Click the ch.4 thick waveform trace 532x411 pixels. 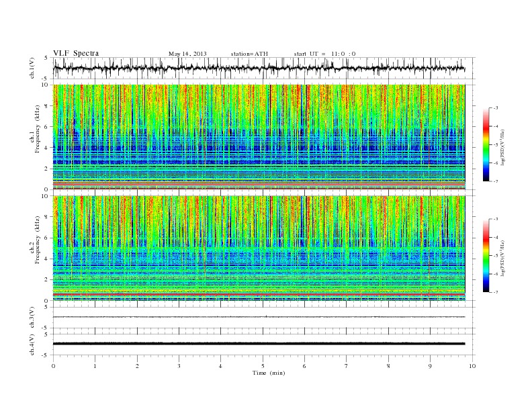coord(259,344)
